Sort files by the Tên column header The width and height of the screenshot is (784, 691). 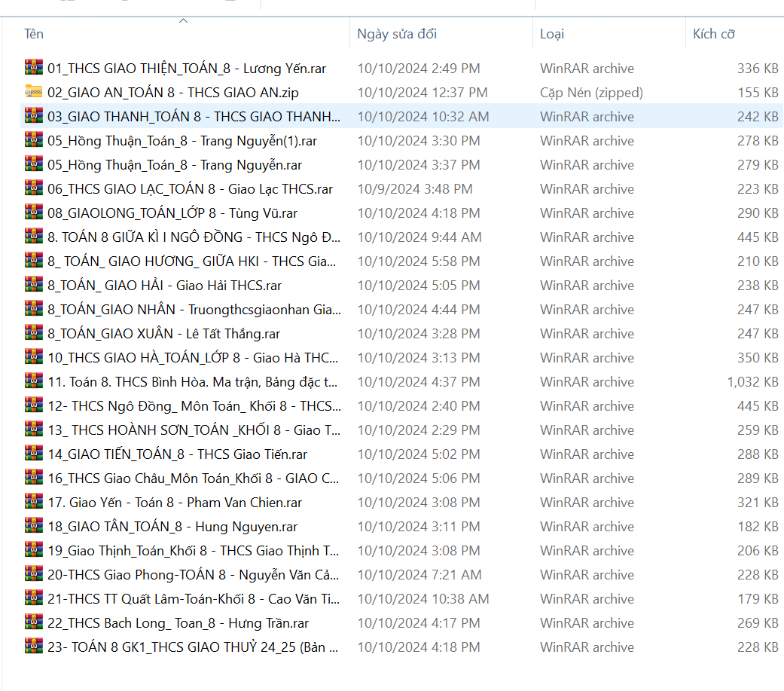point(34,34)
